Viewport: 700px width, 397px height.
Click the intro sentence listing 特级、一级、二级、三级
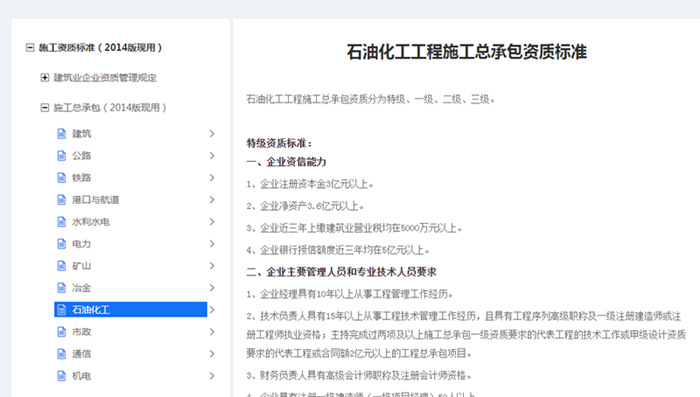click(371, 99)
